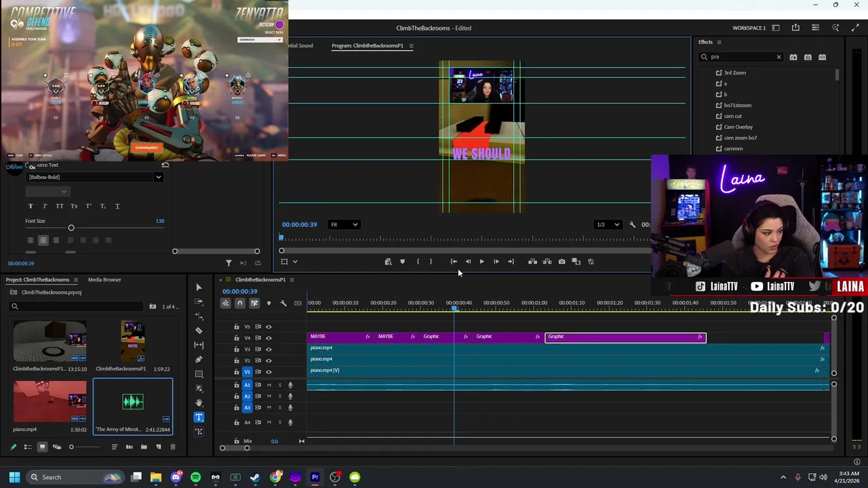Open the Effects panel tab
868x488 pixels.
tap(705, 42)
